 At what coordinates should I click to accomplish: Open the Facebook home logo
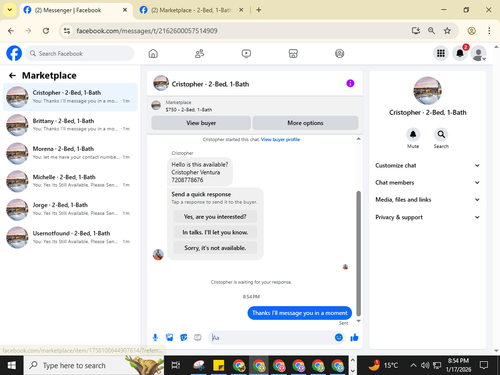[x=14, y=53]
